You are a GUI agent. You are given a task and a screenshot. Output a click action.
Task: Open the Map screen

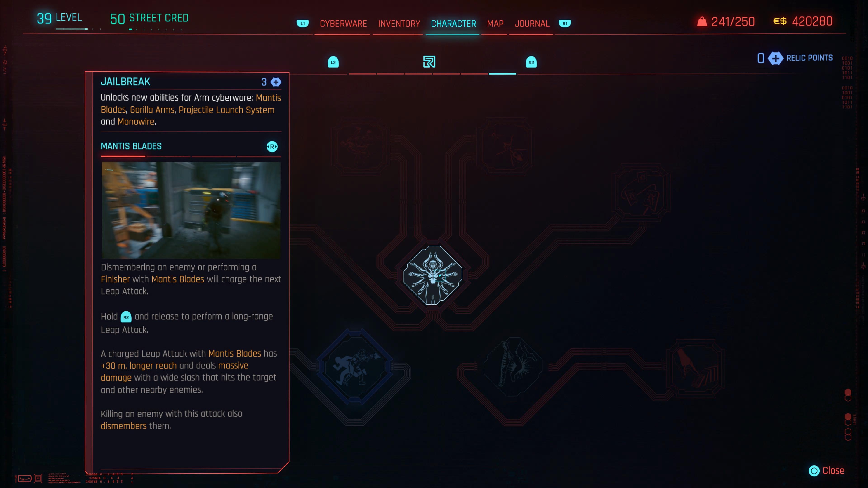click(x=495, y=23)
